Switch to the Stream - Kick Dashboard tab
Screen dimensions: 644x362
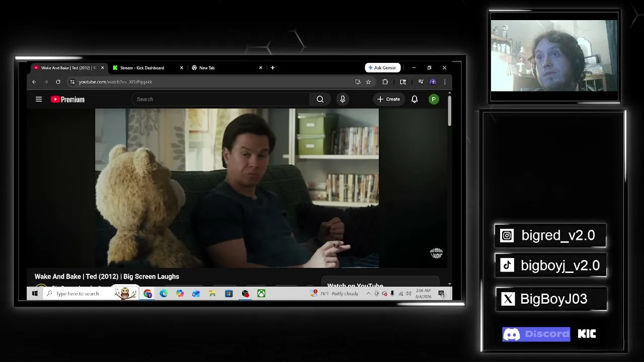coord(147,68)
